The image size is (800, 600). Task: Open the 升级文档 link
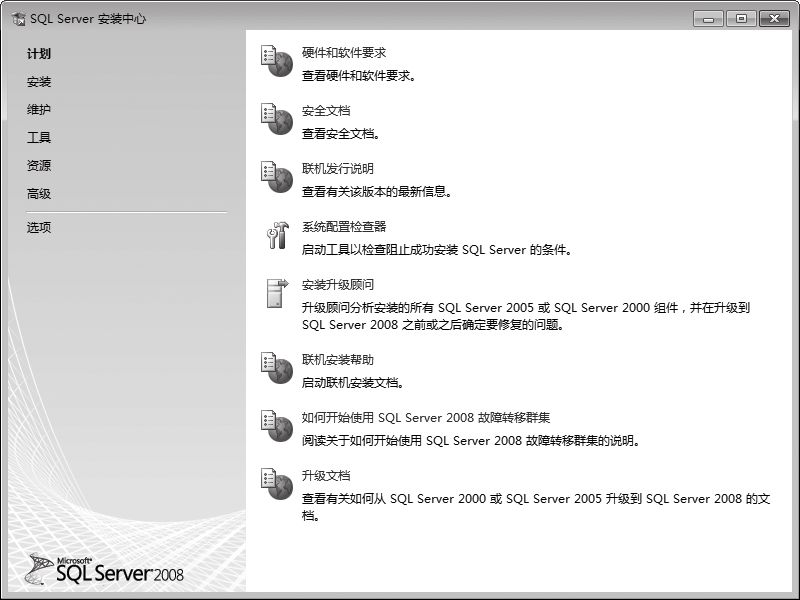coord(326,476)
